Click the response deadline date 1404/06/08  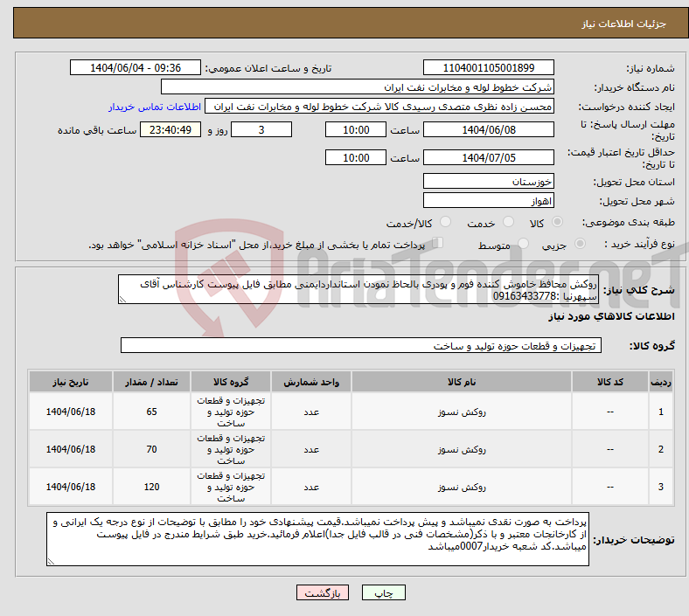tap(488, 130)
